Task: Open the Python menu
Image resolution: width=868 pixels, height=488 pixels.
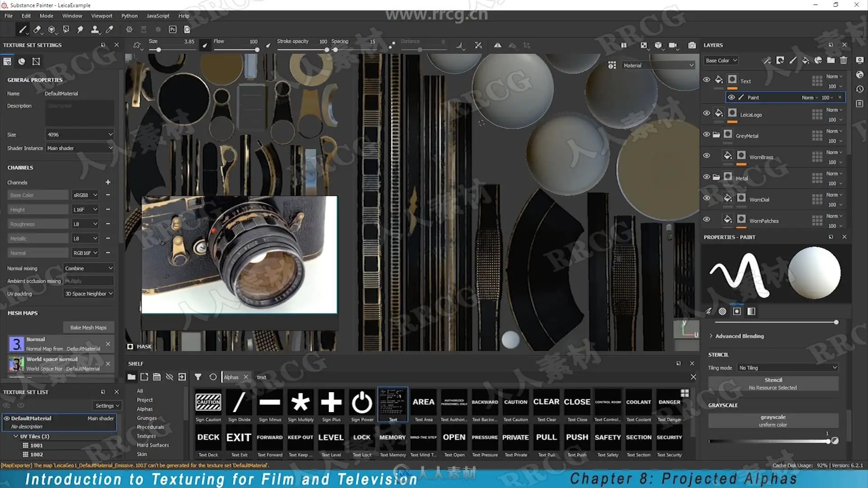Action: click(x=129, y=16)
